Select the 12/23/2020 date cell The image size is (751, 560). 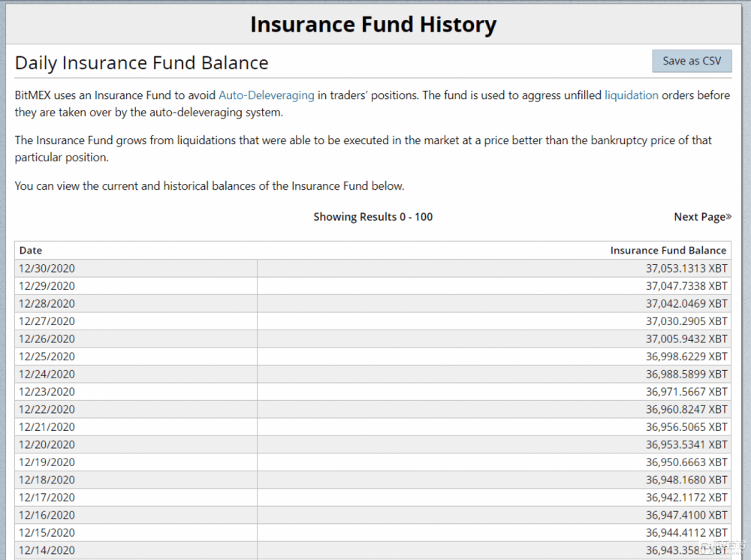tap(47, 392)
